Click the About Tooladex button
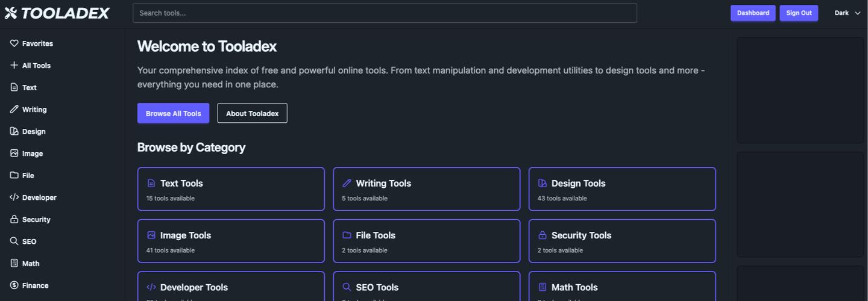The image size is (868, 301). click(252, 113)
